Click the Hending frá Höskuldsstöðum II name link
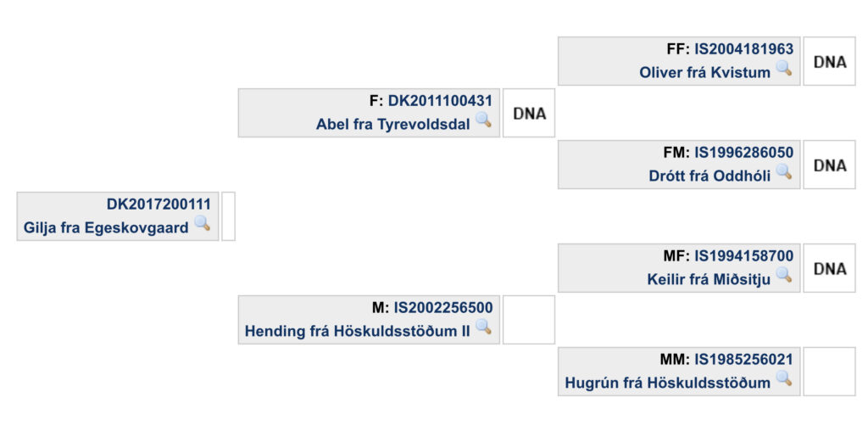Viewport: 868px width, 431px height. [357, 331]
